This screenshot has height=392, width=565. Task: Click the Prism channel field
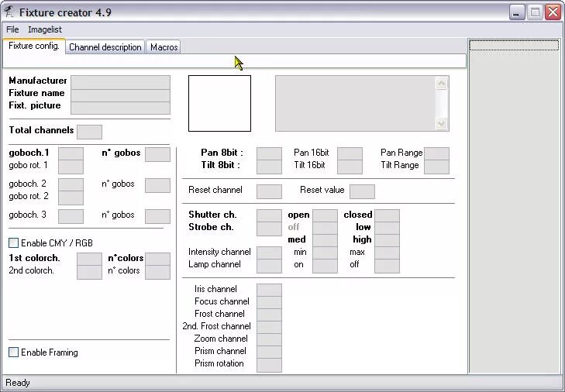(x=269, y=352)
